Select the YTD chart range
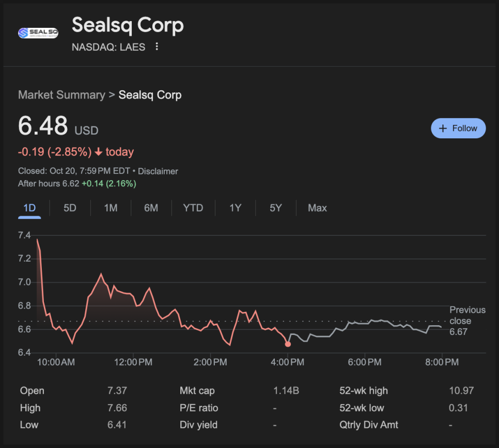Viewport: 499px width, 448px height. click(193, 208)
